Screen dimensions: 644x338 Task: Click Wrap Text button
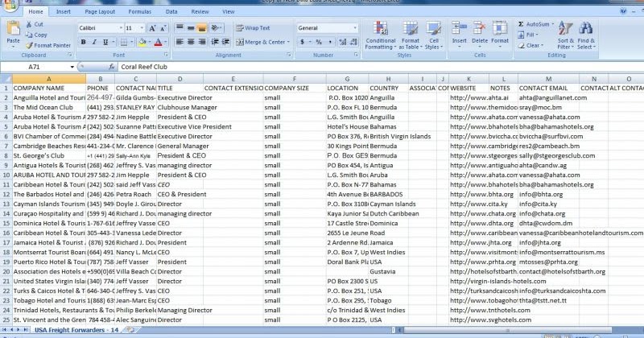[253, 28]
